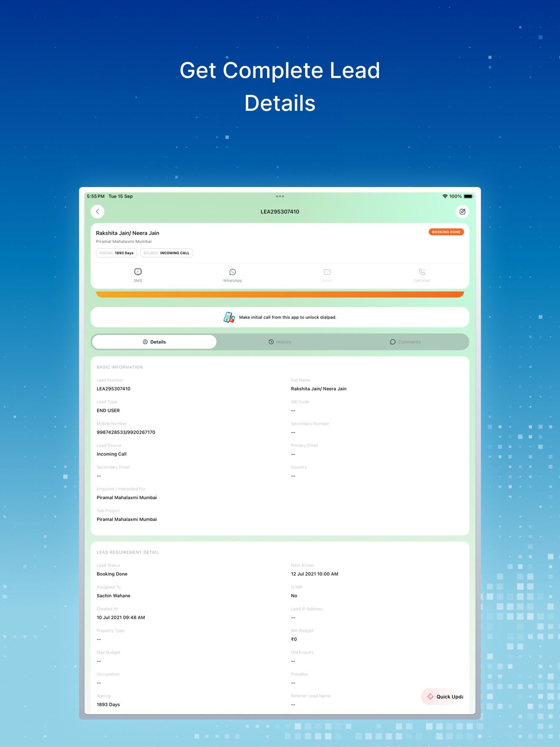Tap the Ageing 1893 Days chip
Screen dimensions: 560x747
116,253
